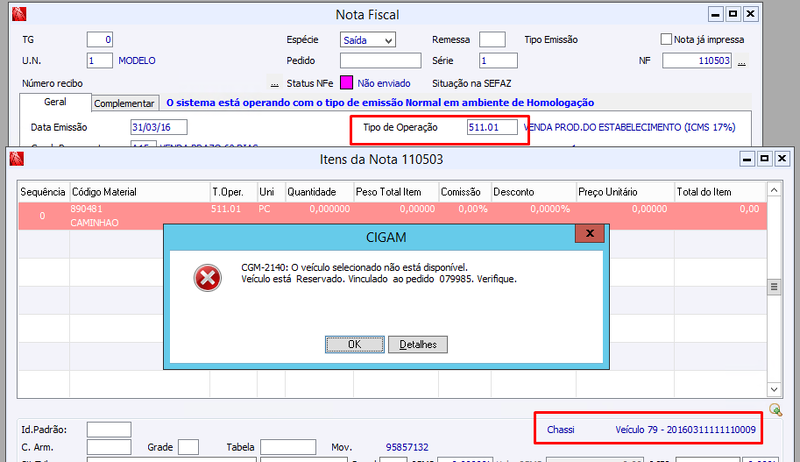Click the Total do Item column header
Image resolution: width=800 pixels, height=462 pixels.
point(720,192)
